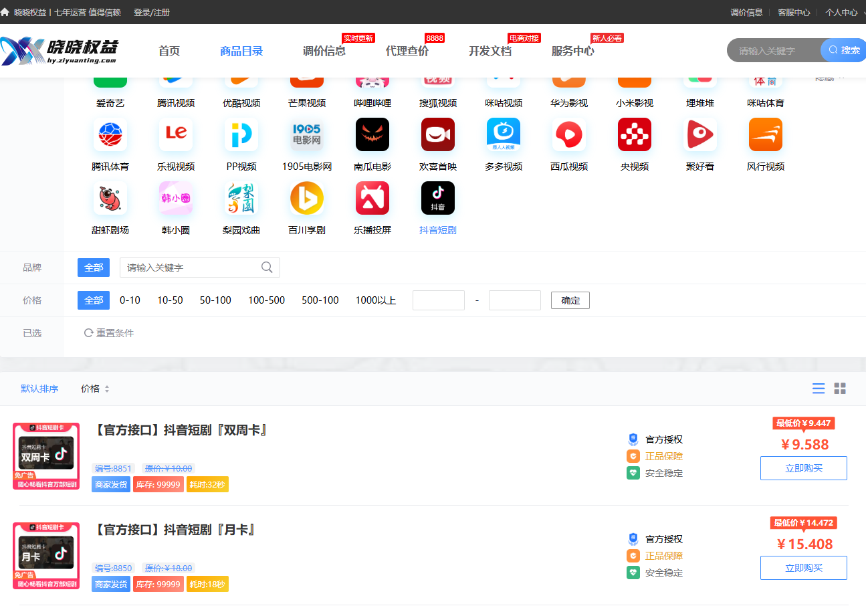This screenshot has height=616, width=866.
Task: Open the 西瓜视频 category icon
Action: tap(569, 135)
